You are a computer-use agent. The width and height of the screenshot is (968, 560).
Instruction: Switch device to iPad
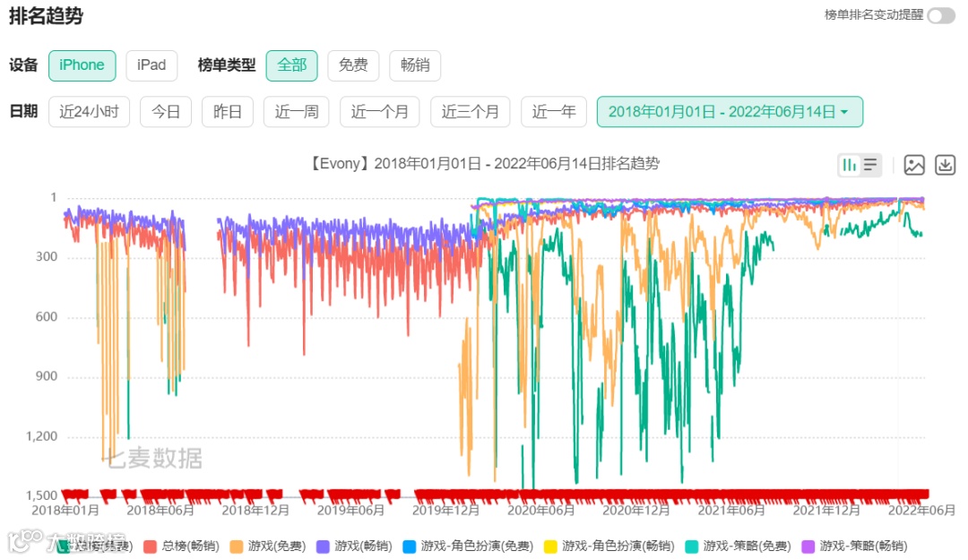[x=151, y=65]
